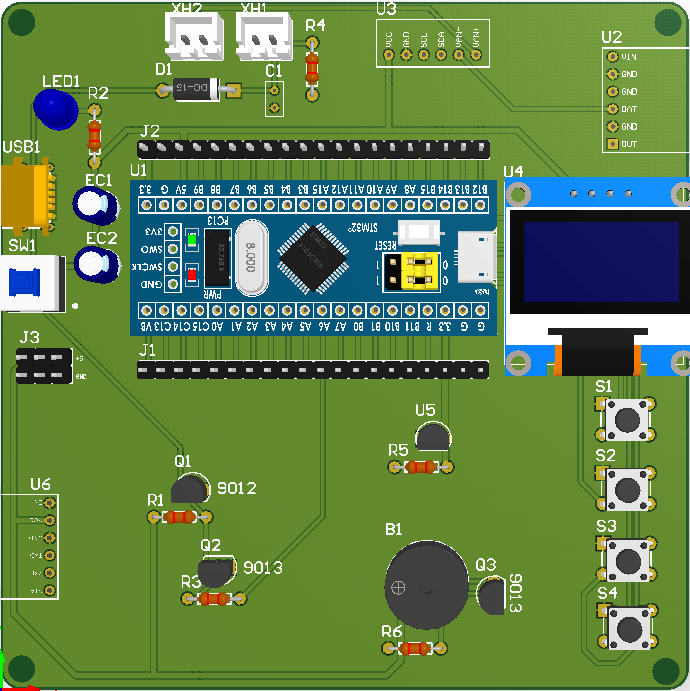Click the USB1 designator text

(x=21, y=147)
